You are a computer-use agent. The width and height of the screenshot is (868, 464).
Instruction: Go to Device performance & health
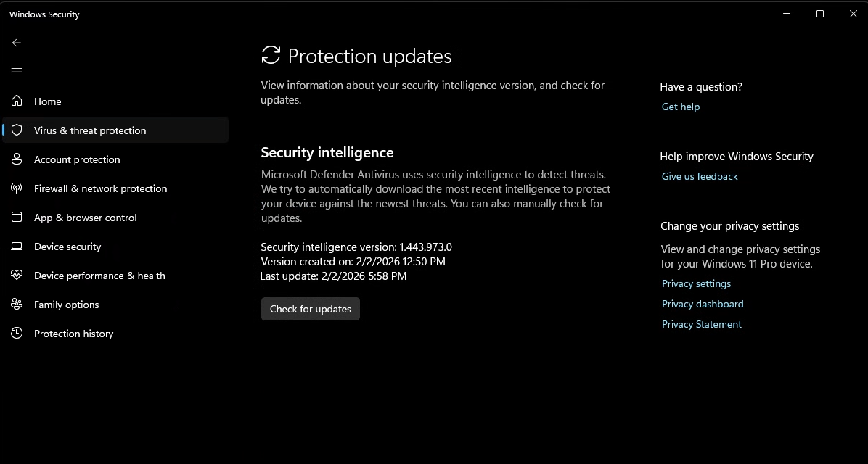[99, 275]
